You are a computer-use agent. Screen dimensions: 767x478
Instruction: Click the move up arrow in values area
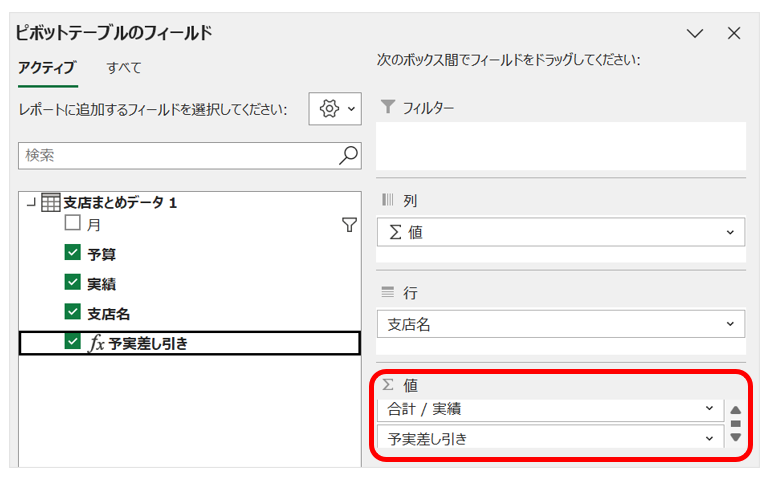[x=736, y=410]
